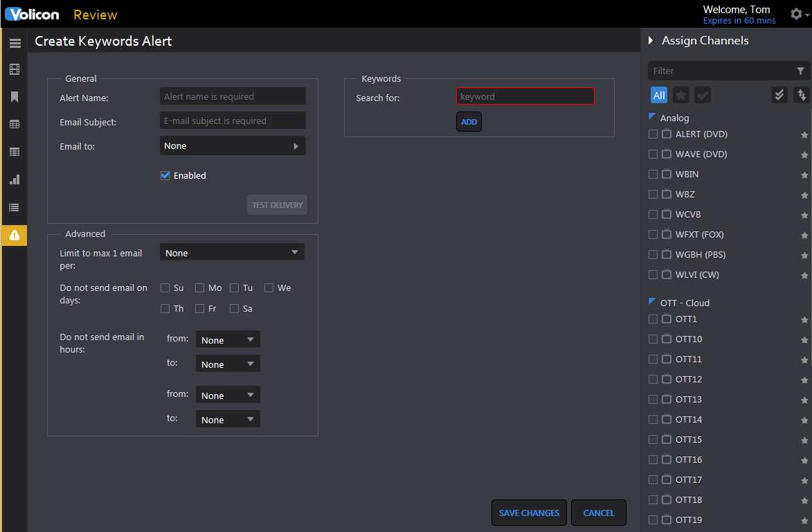Check the Th day checkbox
This screenshot has height=532, width=812.
165,309
